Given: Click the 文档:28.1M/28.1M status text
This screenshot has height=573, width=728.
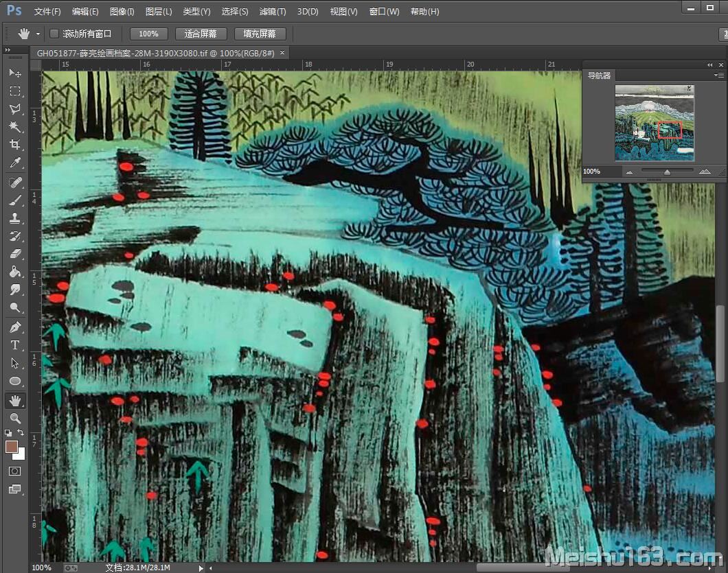Looking at the screenshot, I should (x=137, y=568).
